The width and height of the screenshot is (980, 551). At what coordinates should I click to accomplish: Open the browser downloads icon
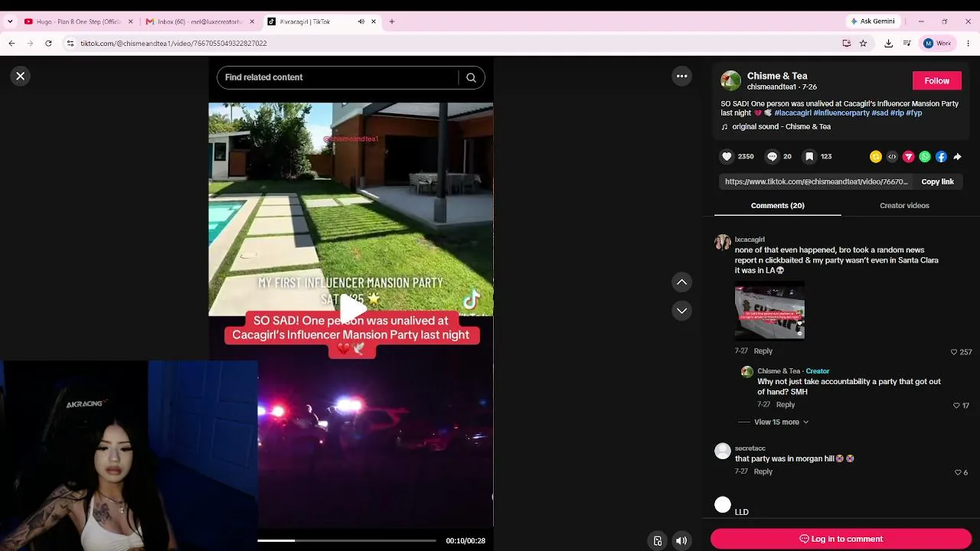[888, 44]
